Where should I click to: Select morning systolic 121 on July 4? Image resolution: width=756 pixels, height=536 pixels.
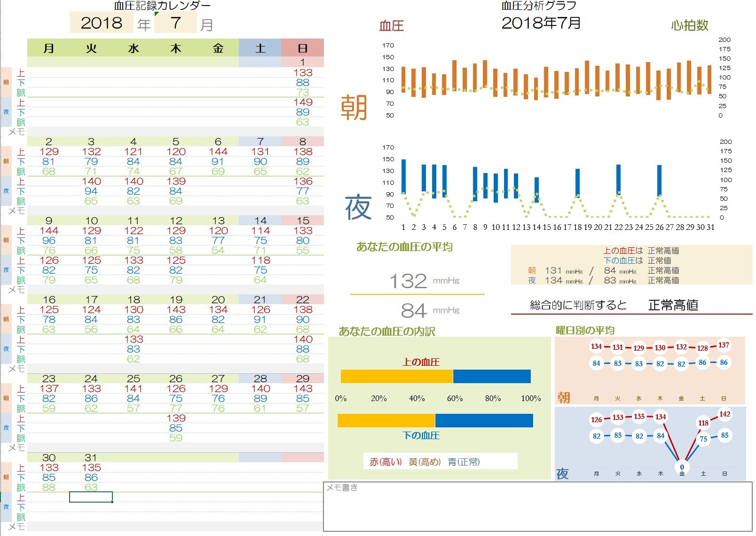pos(134,151)
